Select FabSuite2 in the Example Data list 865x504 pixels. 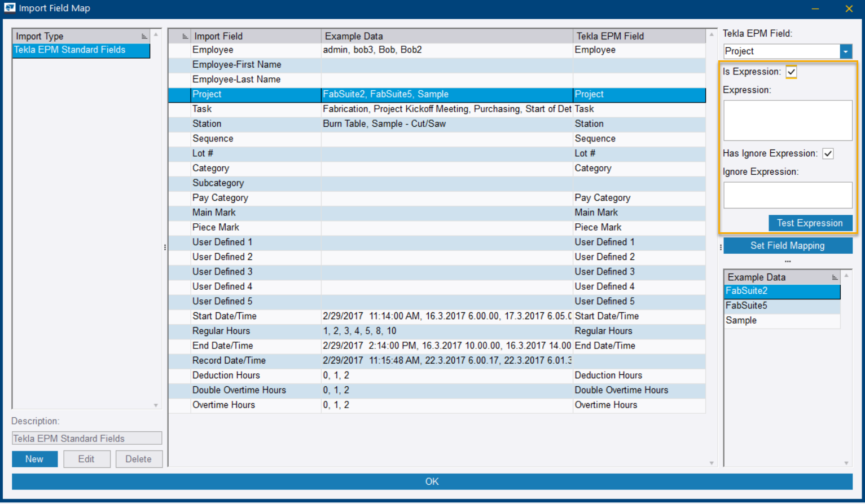click(x=782, y=291)
